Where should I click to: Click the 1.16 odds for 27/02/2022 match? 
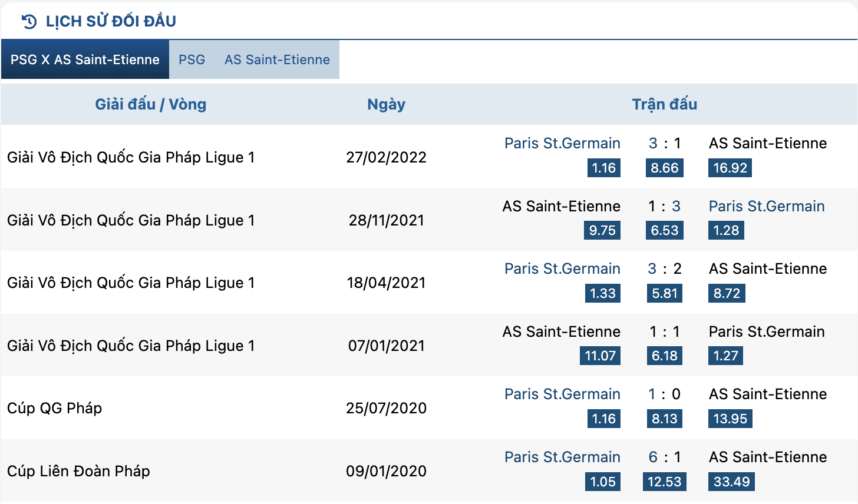point(603,168)
